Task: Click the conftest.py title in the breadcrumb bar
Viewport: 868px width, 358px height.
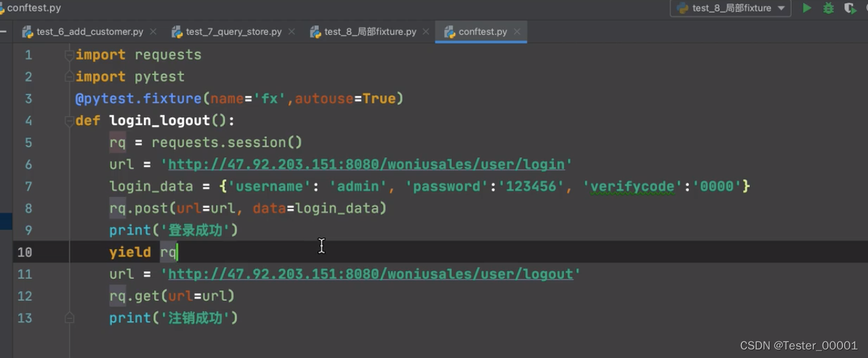Action: (34, 8)
